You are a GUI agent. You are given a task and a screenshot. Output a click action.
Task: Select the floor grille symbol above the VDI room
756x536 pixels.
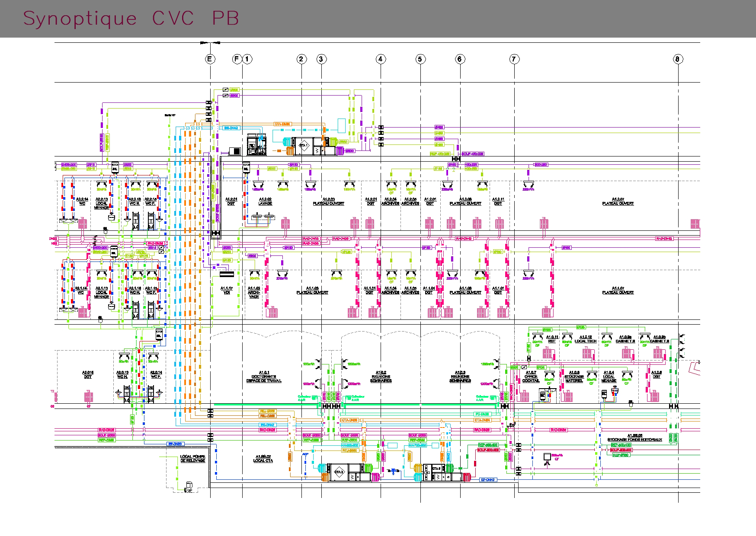click(x=227, y=274)
